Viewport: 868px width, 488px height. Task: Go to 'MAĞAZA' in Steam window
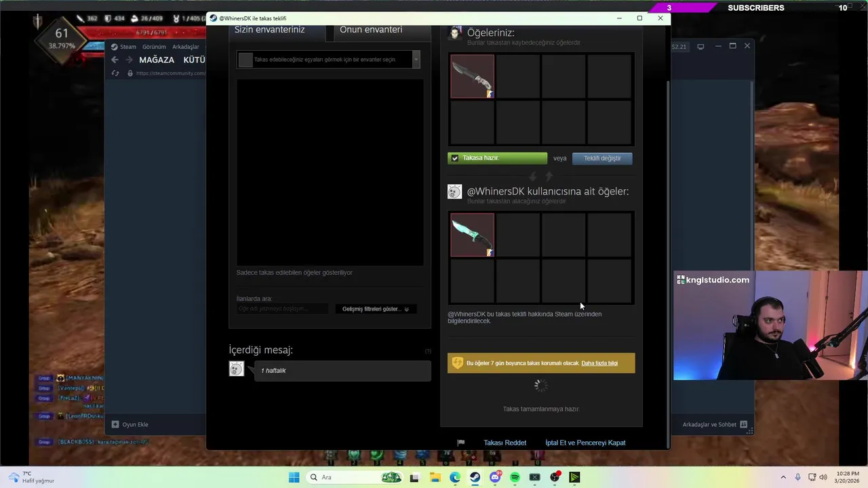tap(157, 60)
